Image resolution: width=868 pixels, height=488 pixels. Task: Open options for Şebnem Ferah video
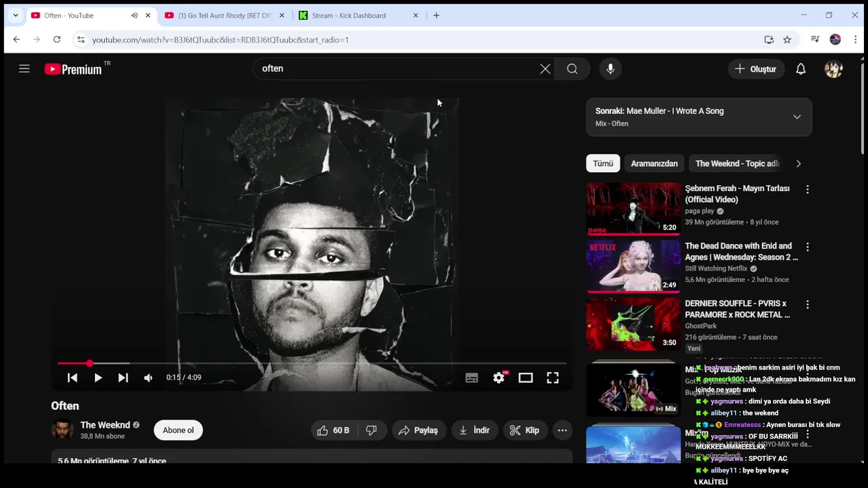pyautogui.click(x=807, y=190)
